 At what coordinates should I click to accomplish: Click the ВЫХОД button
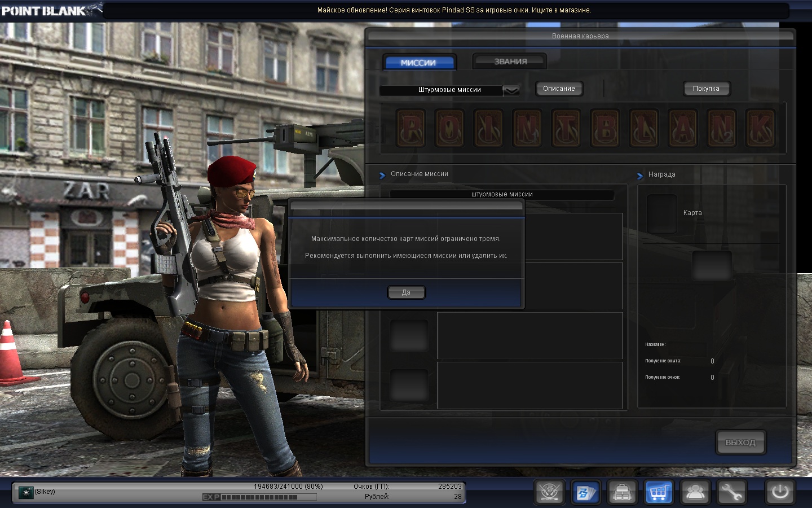[740, 443]
